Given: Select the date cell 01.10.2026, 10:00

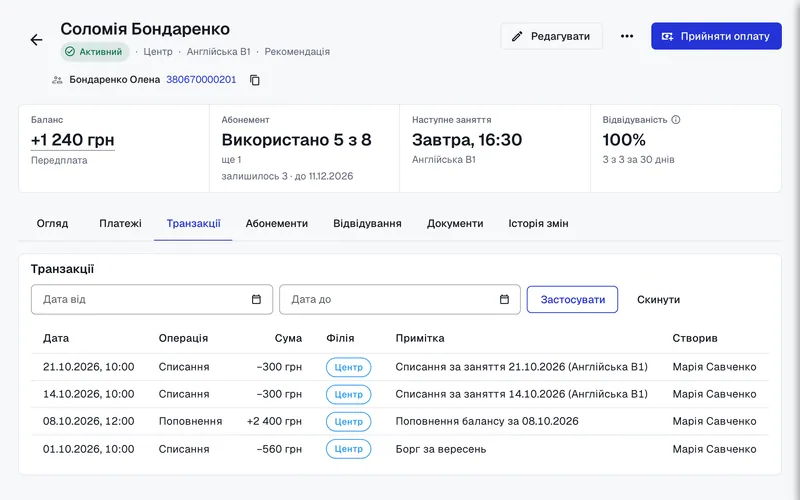Looking at the screenshot, I should point(88,449).
